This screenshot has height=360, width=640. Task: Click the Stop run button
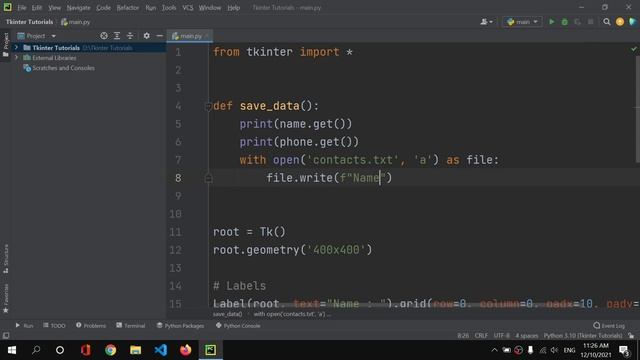(x=590, y=22)
